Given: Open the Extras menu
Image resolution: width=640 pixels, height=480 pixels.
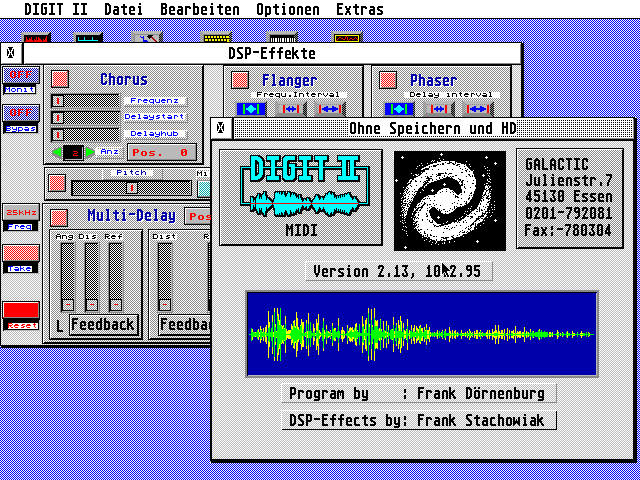Looking at the screenshot, I should [x=359, y=10].
